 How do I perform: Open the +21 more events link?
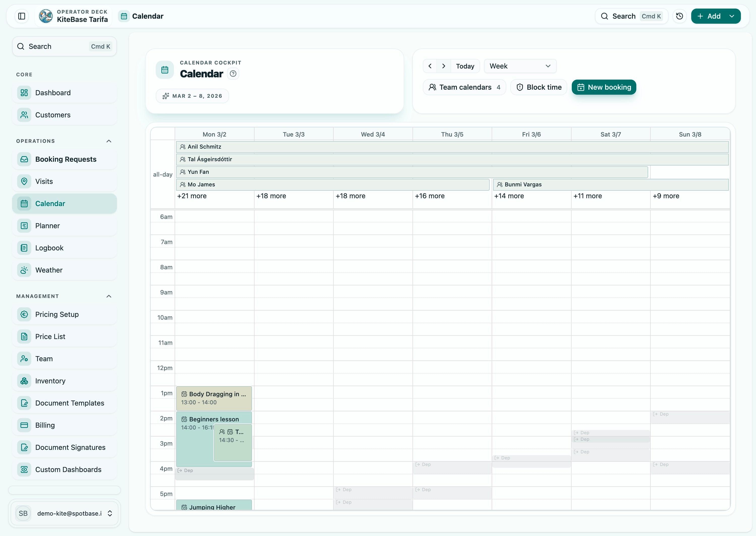192,196
